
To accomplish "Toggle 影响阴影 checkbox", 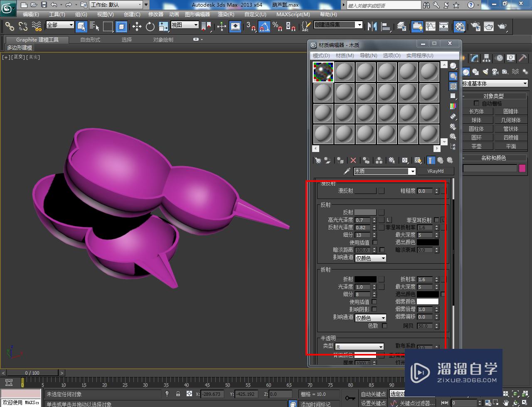I will point(374,309).
